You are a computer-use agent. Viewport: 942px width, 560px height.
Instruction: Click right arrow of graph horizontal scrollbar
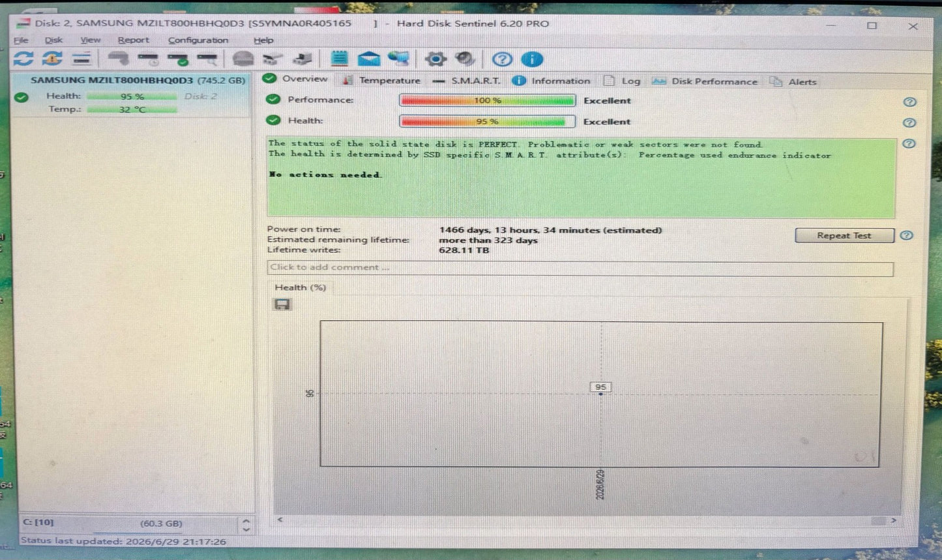(x=893, y=520)
